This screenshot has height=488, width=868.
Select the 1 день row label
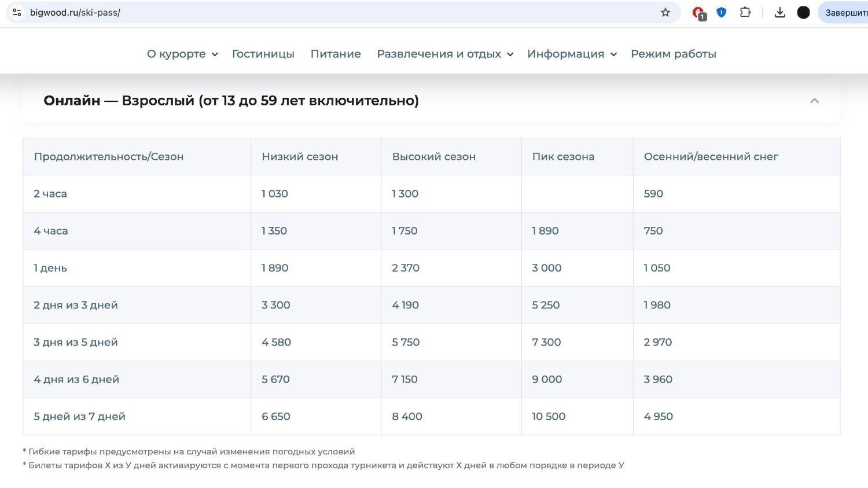(x=50, y=268)
